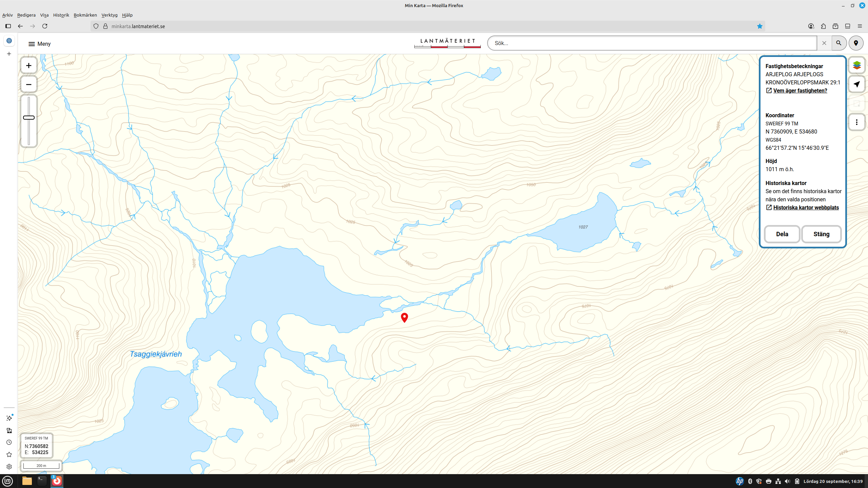Open the three-dot more tools menu
Screen dimensions: 868x488
coord(856,122)
